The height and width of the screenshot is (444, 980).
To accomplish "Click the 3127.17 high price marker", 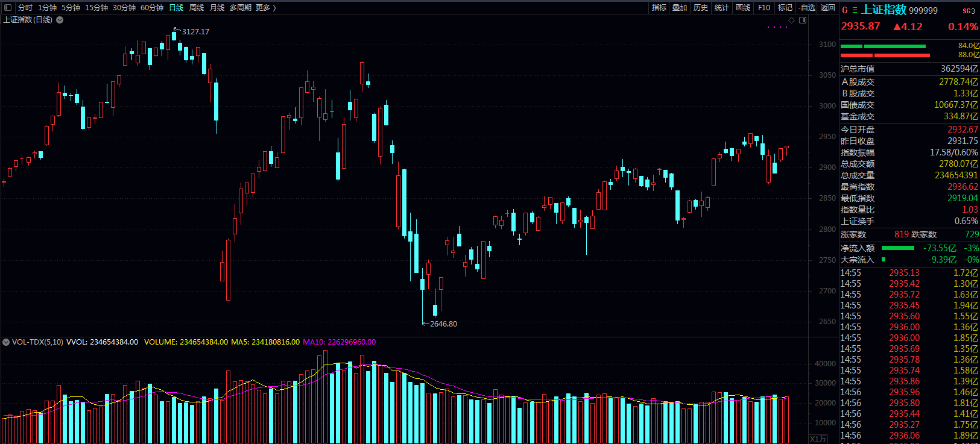I will click(x=195, y=31).
